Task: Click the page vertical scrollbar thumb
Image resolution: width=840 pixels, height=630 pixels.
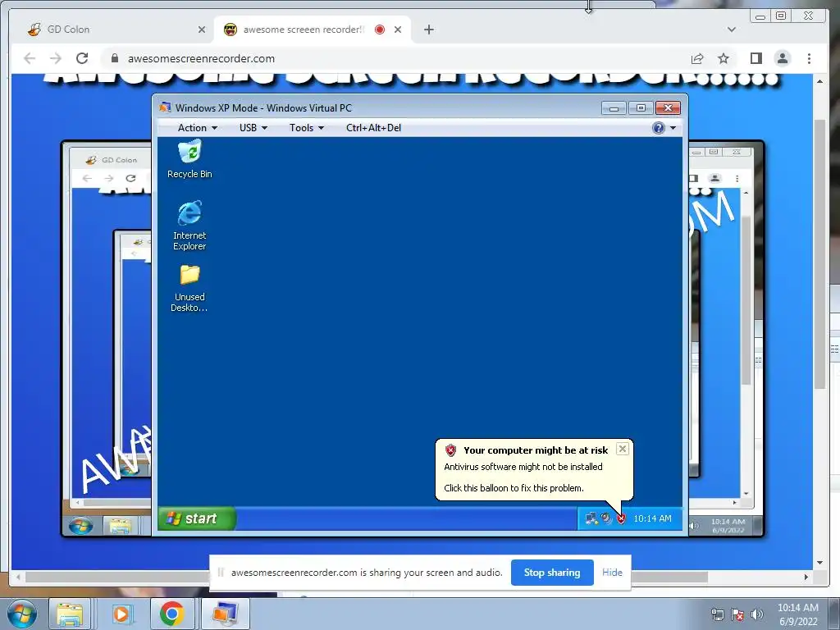Action: click(819, 254)
